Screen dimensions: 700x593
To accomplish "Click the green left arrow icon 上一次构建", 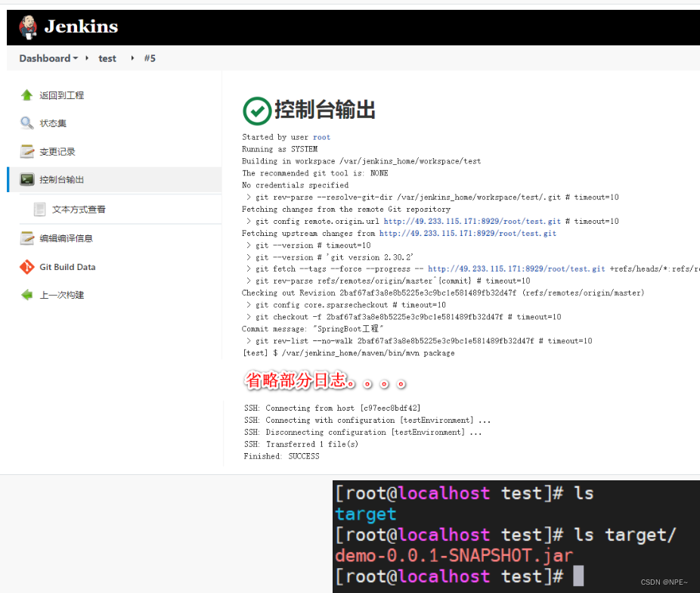I will click(26, 295).
